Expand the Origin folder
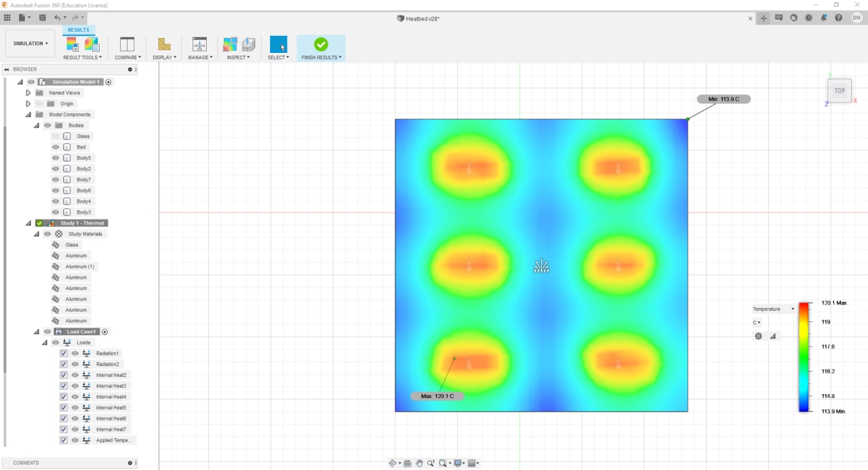This screenshot has width=868, height=470. [28, 104]
